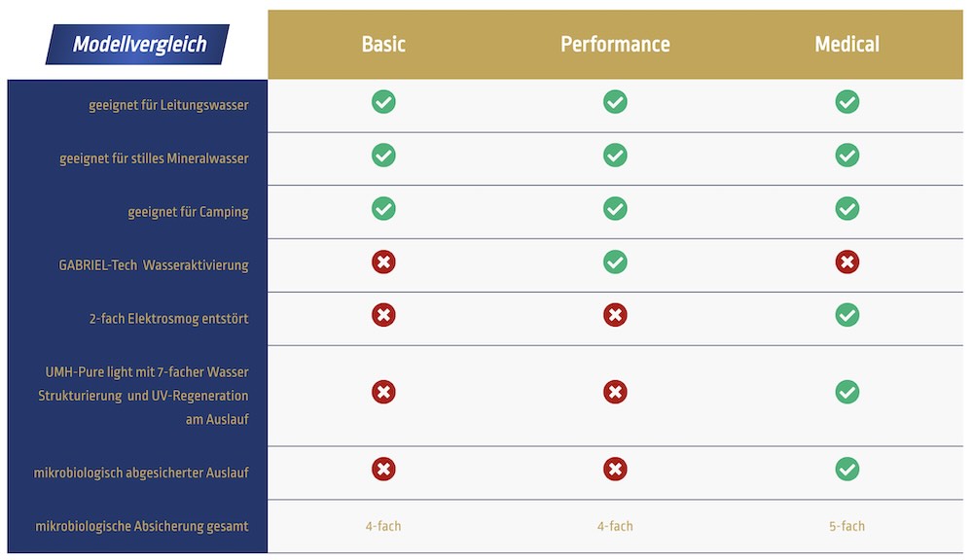Image resolution: width=973 pixels, height=560 pixels.
Task: Click Basic red cross for GABRIEL-Tech row
Action: tap(383, 262)
